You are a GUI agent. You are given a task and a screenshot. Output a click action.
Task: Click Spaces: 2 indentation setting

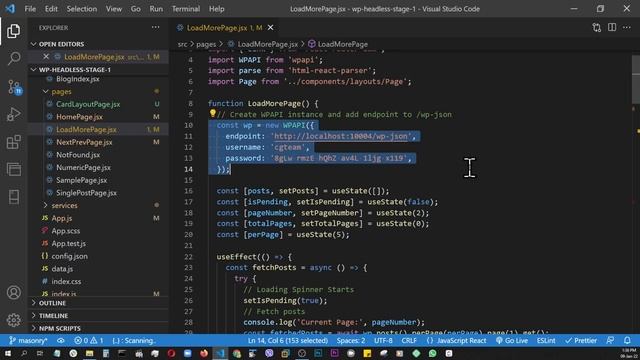(351, 340)
